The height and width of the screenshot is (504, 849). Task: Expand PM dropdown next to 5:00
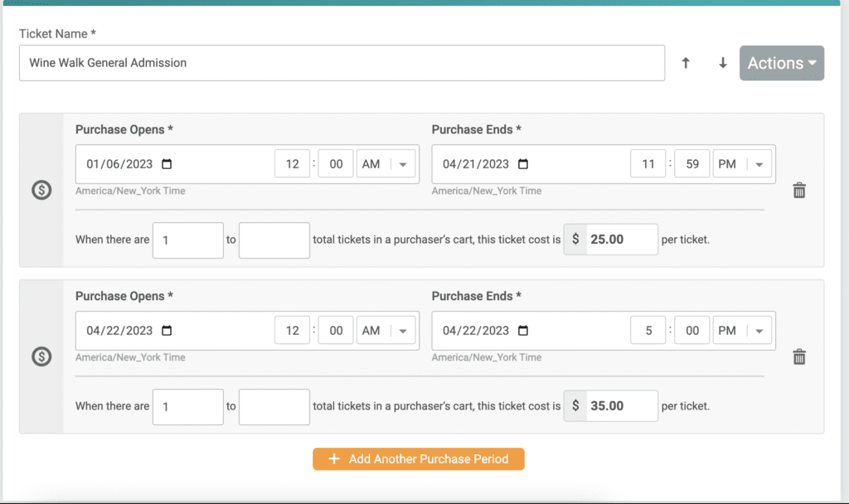click(x=742, y=330)
